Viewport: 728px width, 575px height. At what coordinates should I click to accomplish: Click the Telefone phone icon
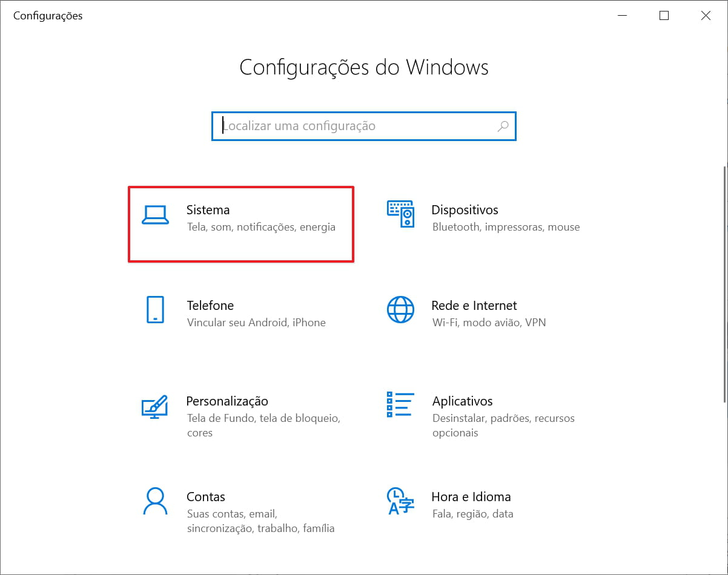(x=155, y=310)
